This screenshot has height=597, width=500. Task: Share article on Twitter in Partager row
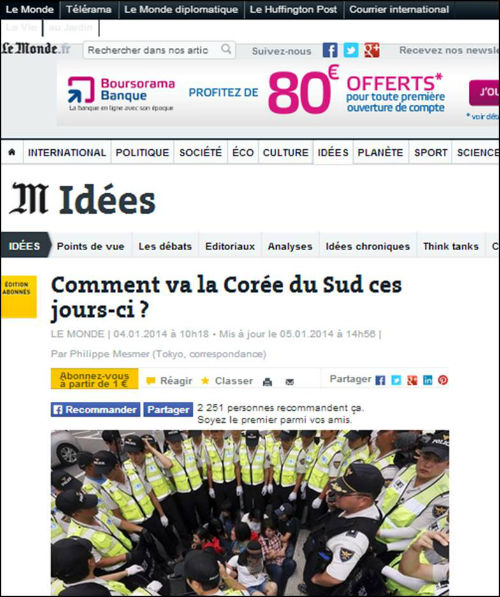tap(396, 380)
